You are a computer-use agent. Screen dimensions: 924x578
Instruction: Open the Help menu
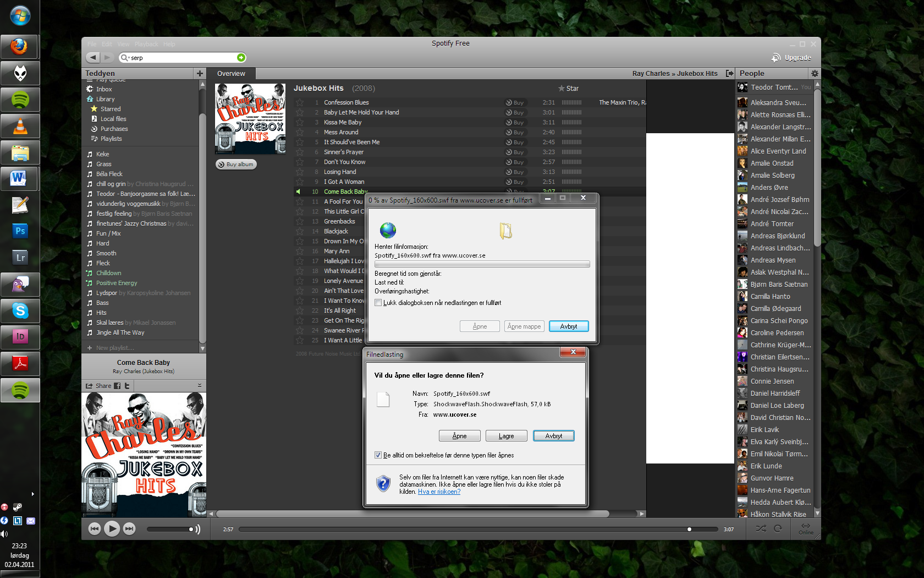[x=169, y=44]
